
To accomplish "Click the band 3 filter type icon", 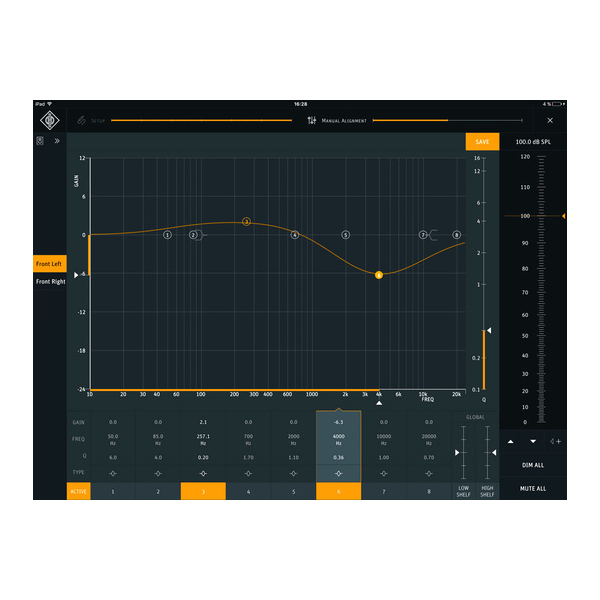I will pos(203,473).
